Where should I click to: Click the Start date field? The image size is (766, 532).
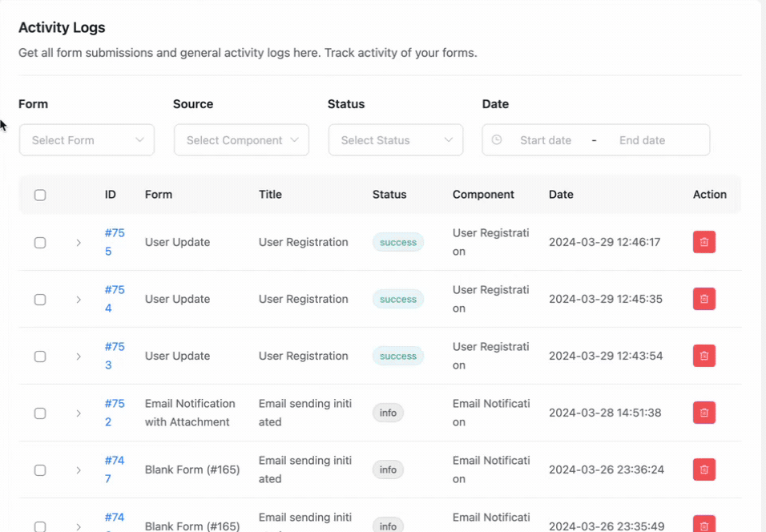point(546,140)
